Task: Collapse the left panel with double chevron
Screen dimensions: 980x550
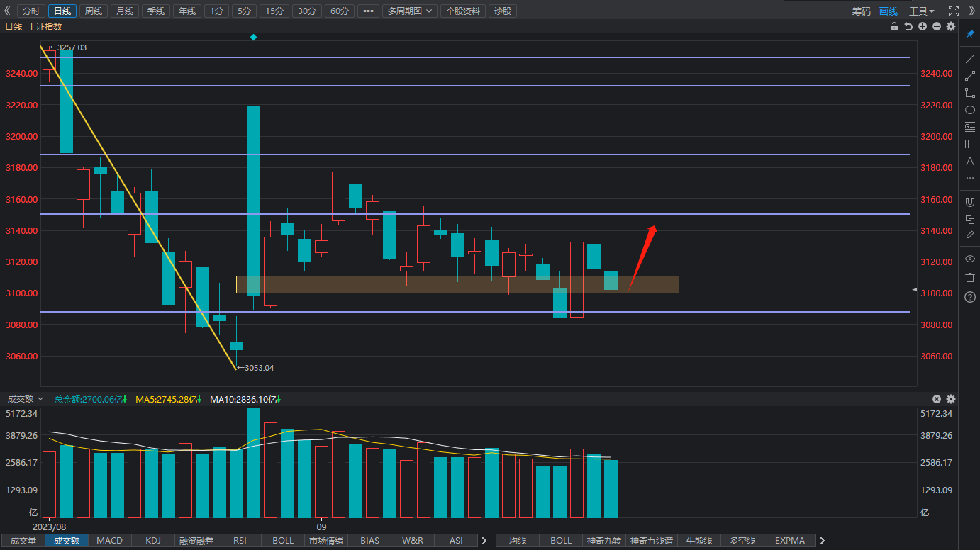Action: [8, 11]
